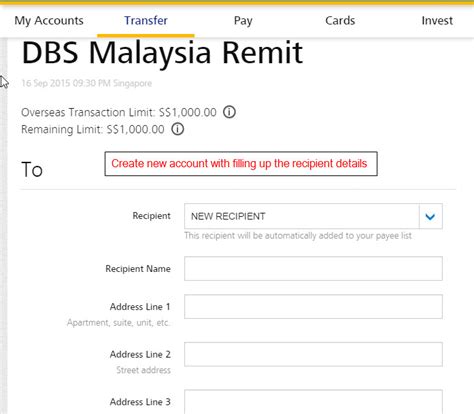Click 'This recipient will be automatically added' note
Viewport: 474px width, 414px height.
click(x=298, y=236)
